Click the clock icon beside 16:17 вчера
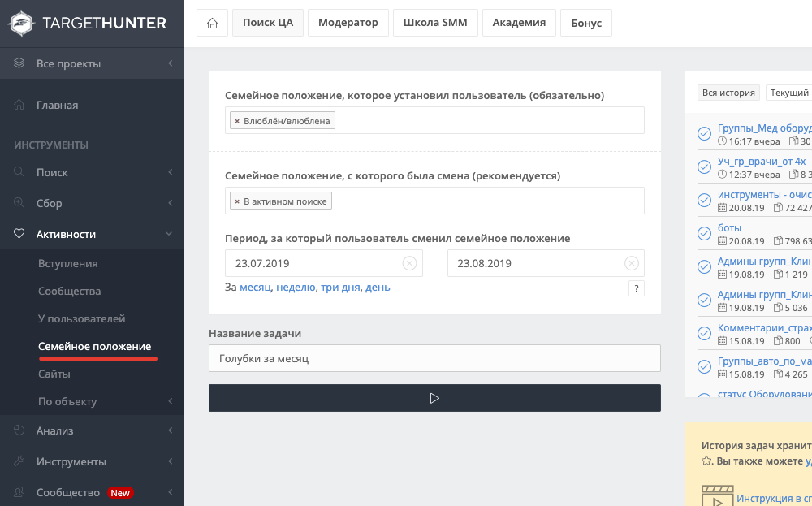Viewport: 812px width, 506px height. pyautogui.click(x=722, y=141)
